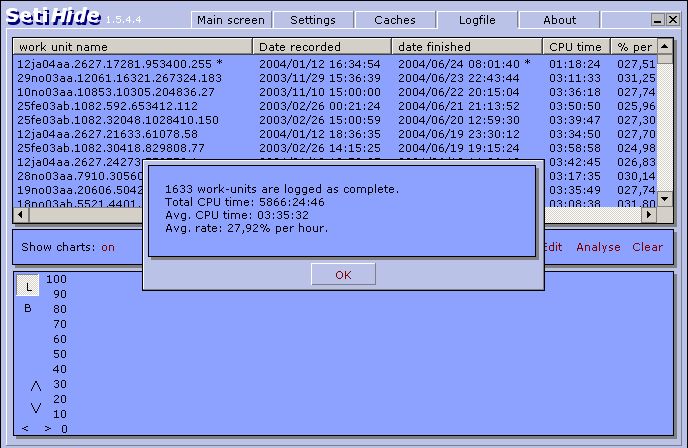688x448 pixels.
Task: Click the horizontal scroll left arrow
Action: click(21, 215)
